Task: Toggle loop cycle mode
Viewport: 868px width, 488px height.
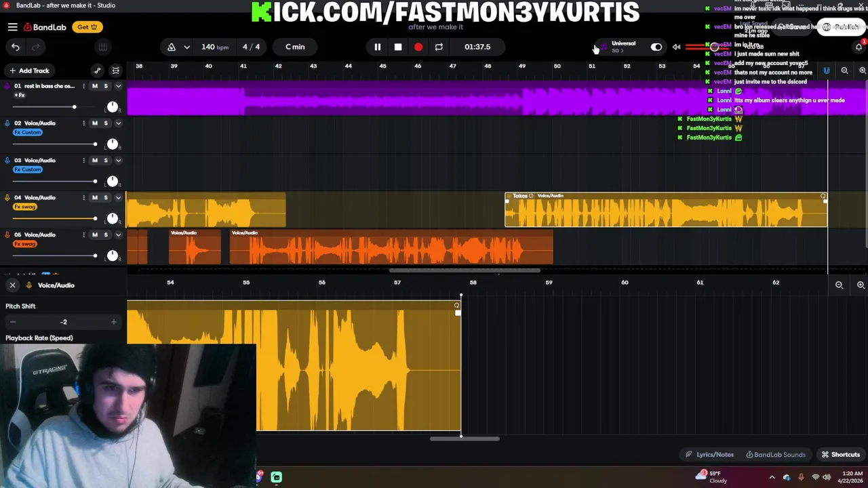Action: (x=439, y=47)
